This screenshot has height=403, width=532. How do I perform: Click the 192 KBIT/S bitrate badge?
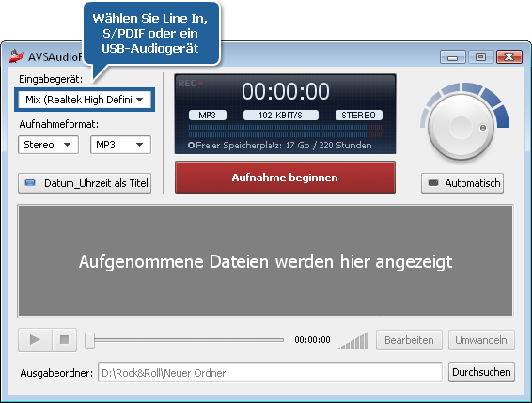click(x=281, y=116)
